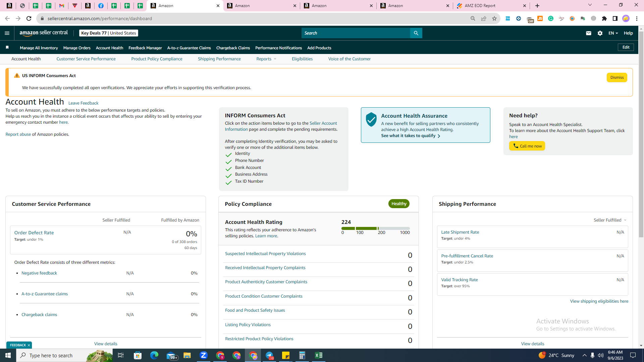644x362 pixels.
Task: Click the Grammarly extension icon
Action: click(x=551, y=18)
